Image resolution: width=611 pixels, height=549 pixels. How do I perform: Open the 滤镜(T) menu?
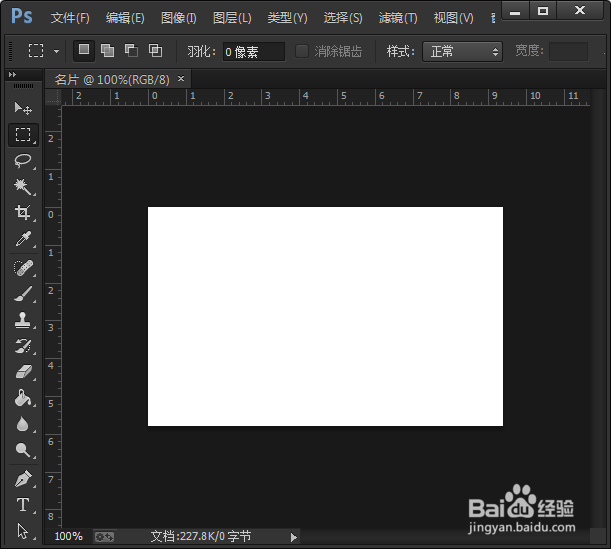pos(398,18)
